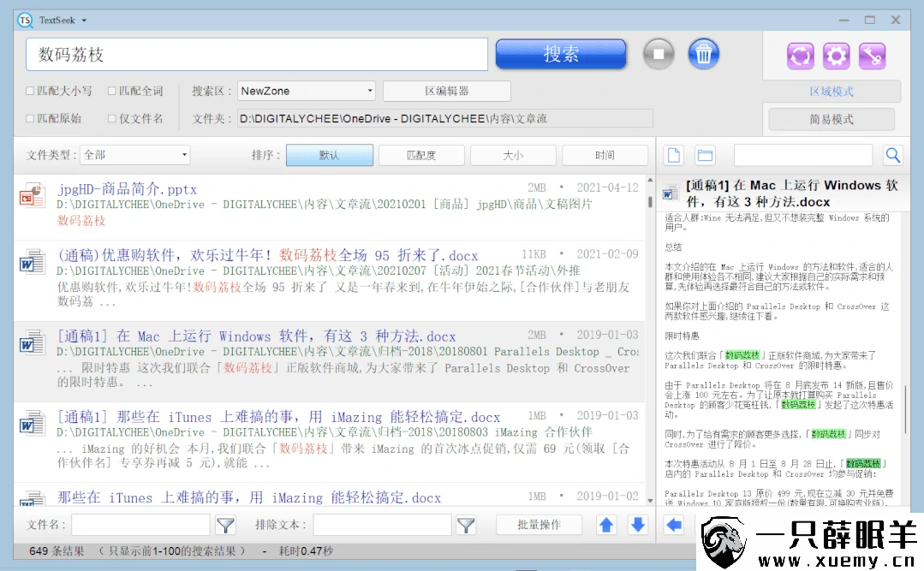Click the Word icon in preview header
Image resolution: width=924 pixels, height=571 pixels.
[670, 193]
